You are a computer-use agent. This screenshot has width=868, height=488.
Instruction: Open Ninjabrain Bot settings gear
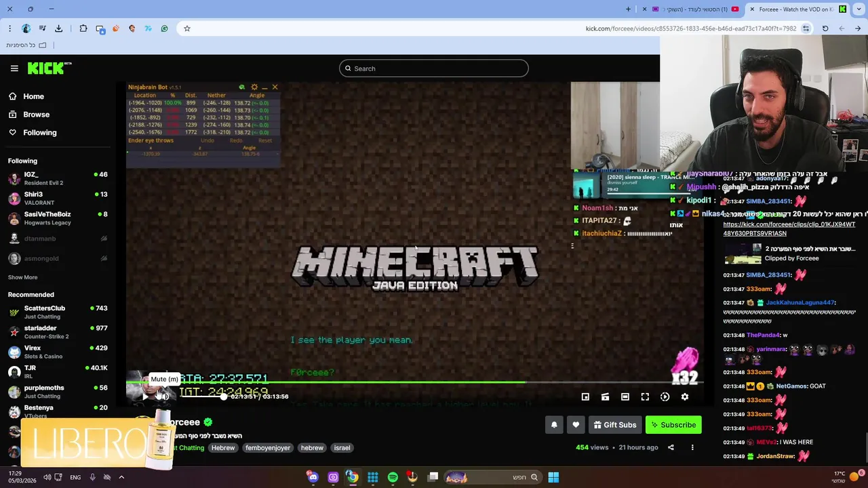point(254,87)
